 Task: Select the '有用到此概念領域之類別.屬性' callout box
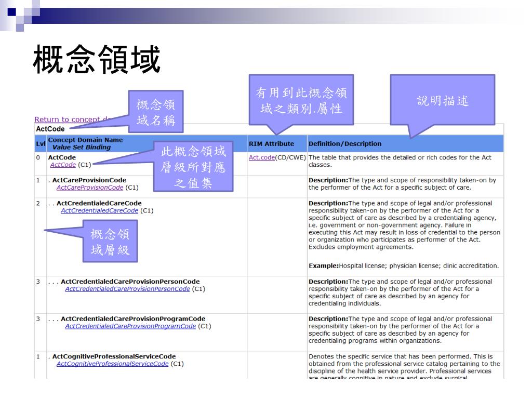[x=301, y=100]
